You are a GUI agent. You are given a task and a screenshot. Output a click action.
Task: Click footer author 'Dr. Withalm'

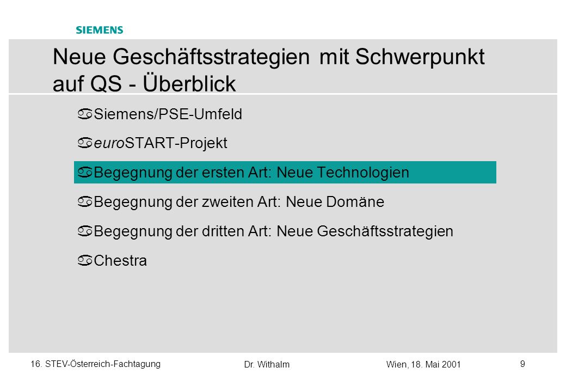coord(267,365)
